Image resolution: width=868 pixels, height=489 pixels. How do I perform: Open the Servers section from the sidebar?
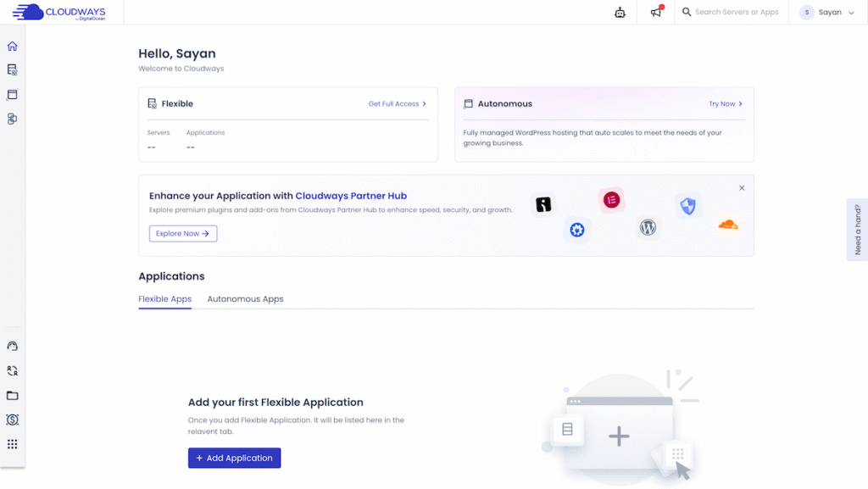pyautogui.click(x=12, y=69)
